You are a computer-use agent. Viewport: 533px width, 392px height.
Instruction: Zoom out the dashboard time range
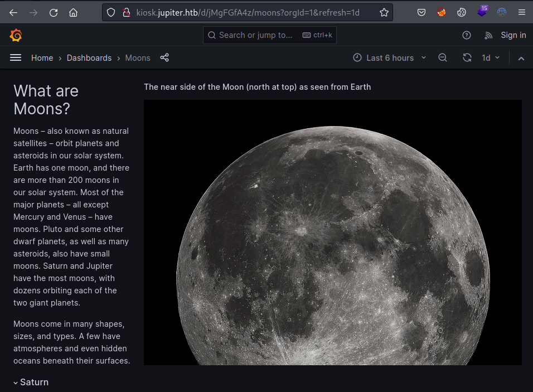[442, 58]
